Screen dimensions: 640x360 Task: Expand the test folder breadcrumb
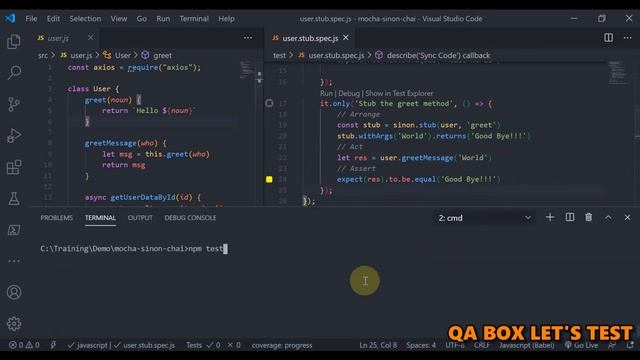pos(279,55)
